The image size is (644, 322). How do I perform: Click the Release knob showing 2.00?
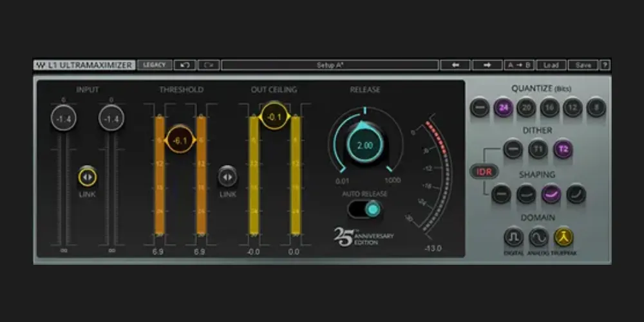tap(365, 146)
